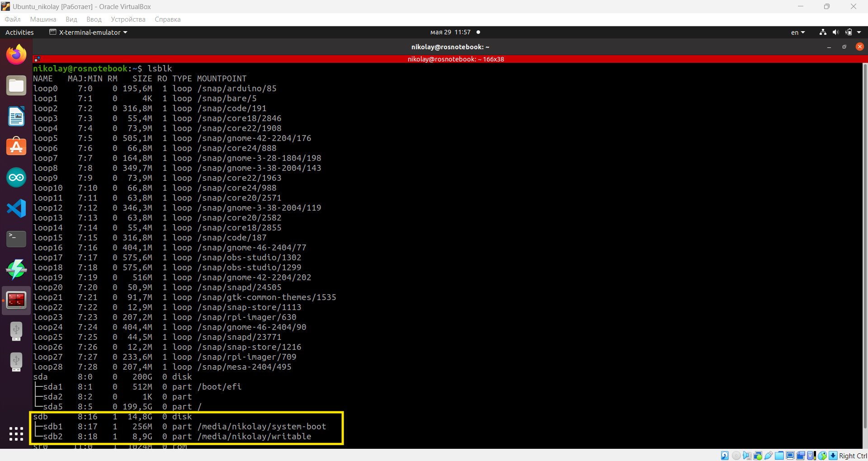Expand the system menu arrow beside battery
The image size is (868, 461).
859,32
